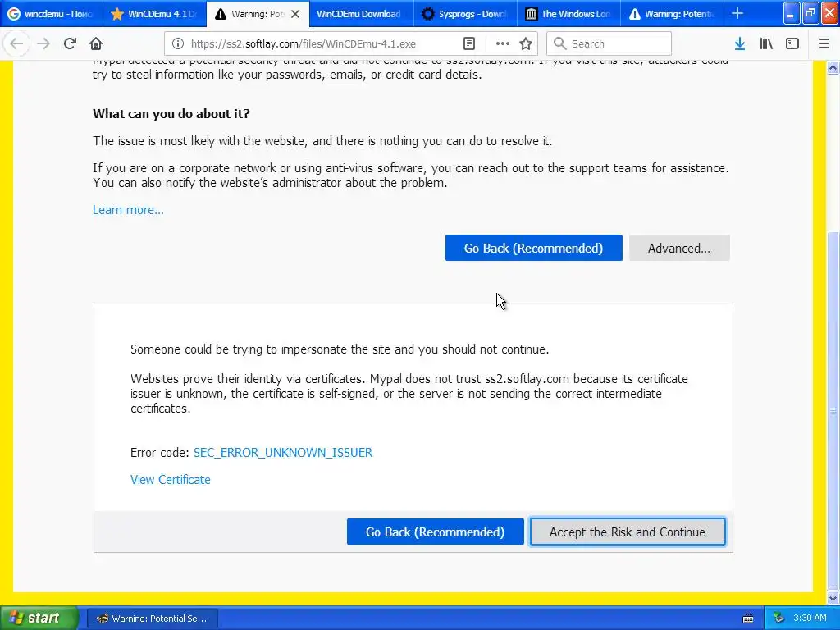This screenshot has height=630, width=840.
Task: Click the SEC_ERROR_UNKNOWN_ISSUER error code link
Action: 283,453
